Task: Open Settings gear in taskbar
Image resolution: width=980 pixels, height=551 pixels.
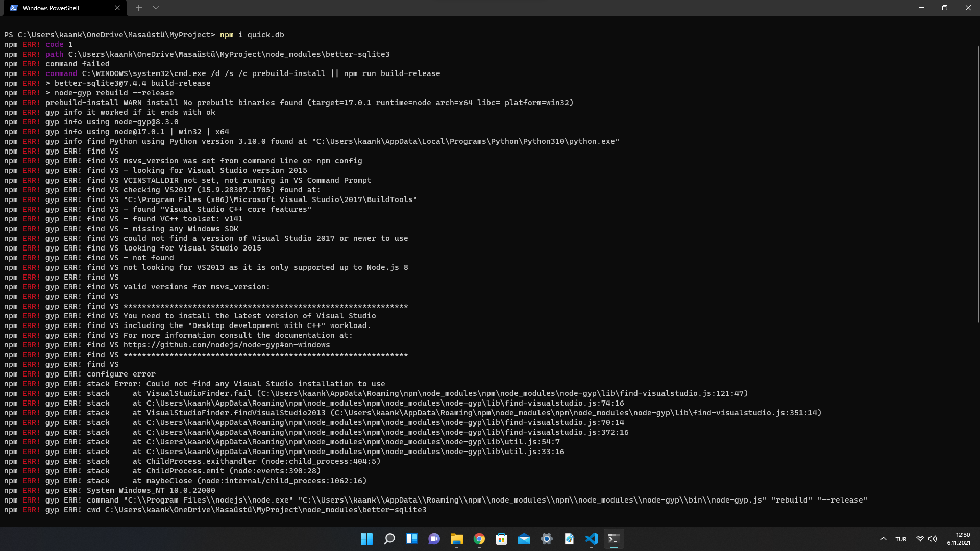Action: pos(546,539)
